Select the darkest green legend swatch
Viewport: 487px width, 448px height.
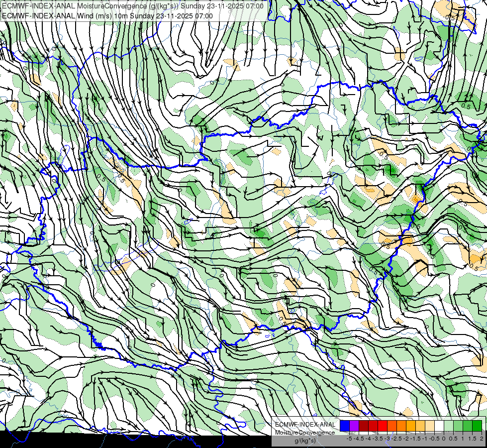pos(477,426)
